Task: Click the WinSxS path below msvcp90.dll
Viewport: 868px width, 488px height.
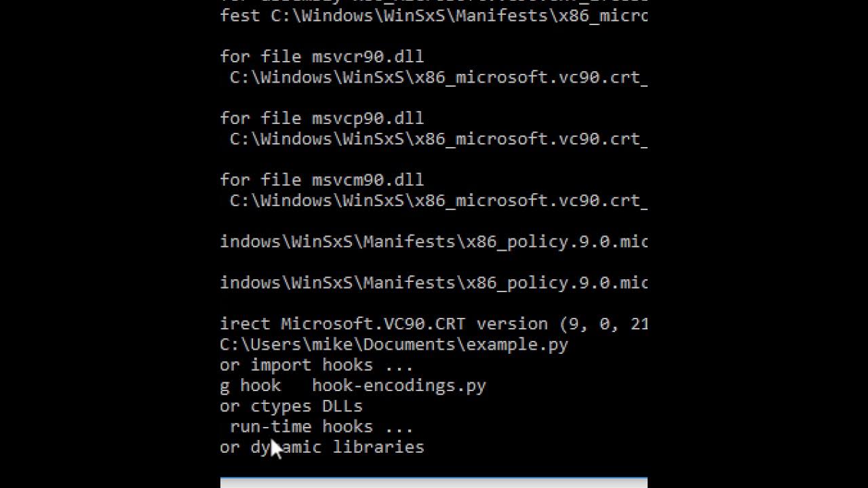Action: tap(438, 139)
